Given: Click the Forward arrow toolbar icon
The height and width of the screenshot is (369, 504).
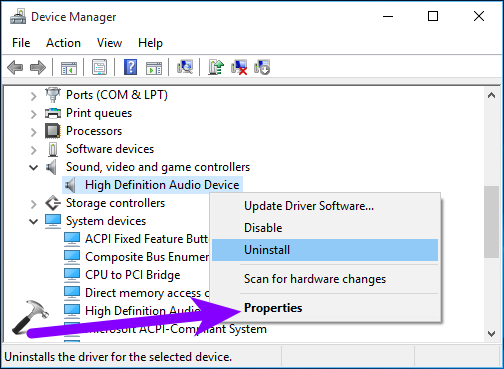Looking at the screenshot, I should 38,68.
